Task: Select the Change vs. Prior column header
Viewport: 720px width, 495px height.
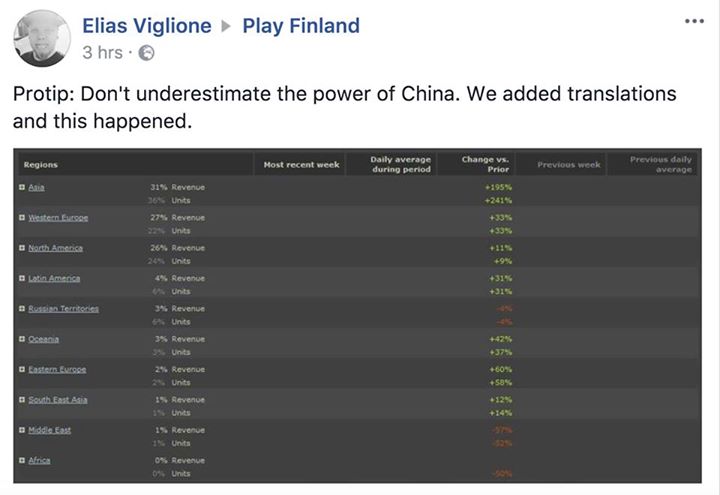Action: click(485, 164)
